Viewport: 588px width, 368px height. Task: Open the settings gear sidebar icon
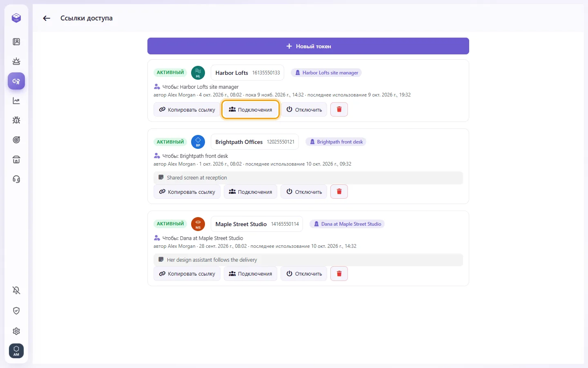coord(16,331)
